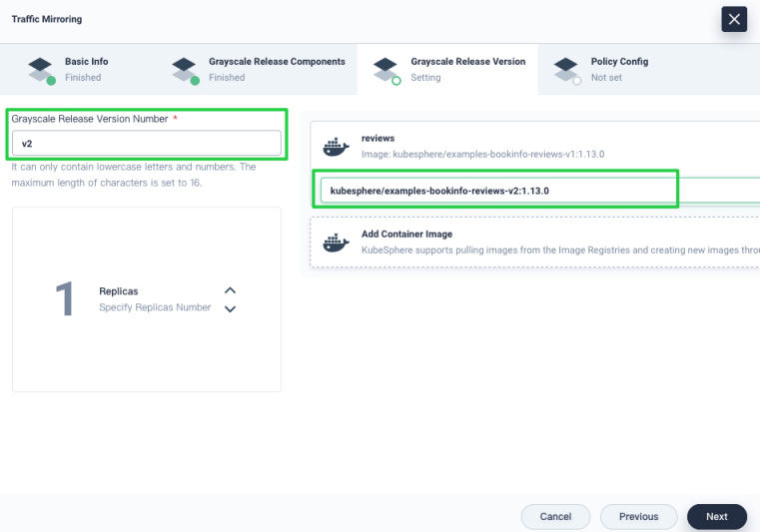The width and height of the screenshot is (760, 532).
Task: Open the Grayscale Release Components tab
Action: [x=276, y=69]
